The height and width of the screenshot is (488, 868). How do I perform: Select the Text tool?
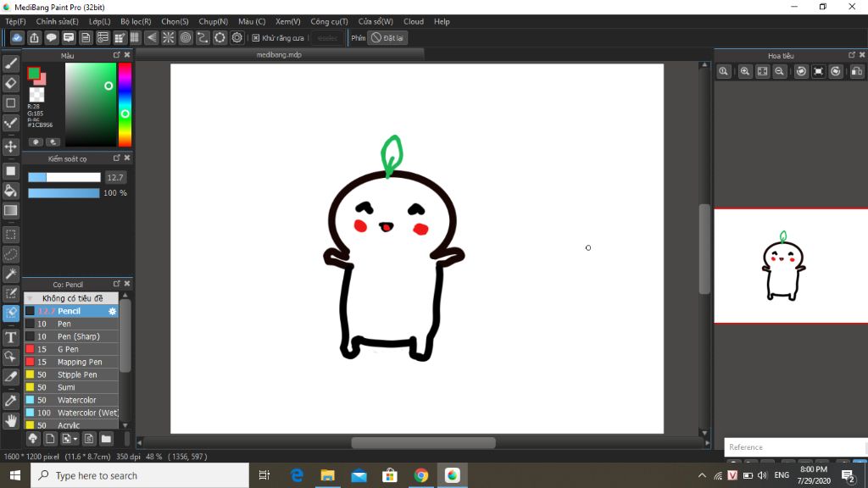click(10, 337)
